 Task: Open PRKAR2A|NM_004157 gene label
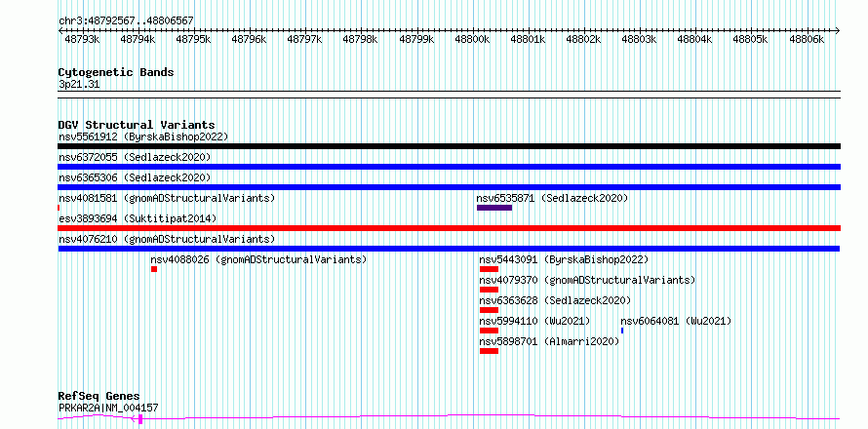click(x=108, y=408)
